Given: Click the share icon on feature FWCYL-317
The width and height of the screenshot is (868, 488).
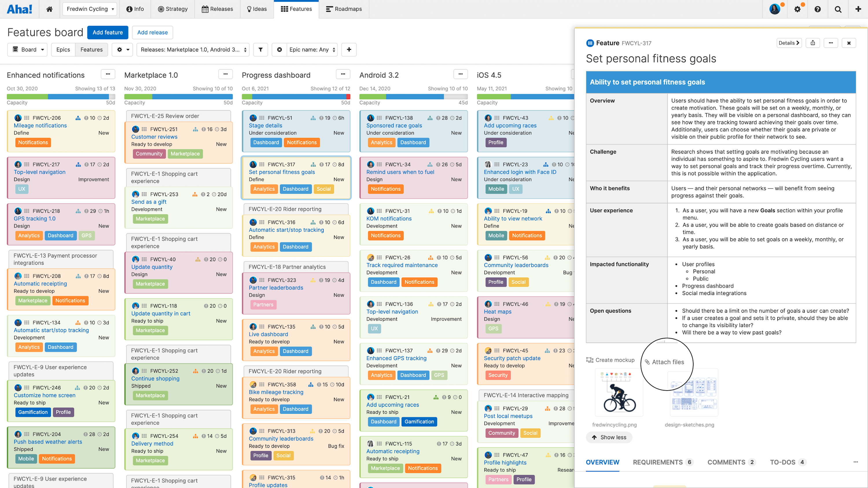Looking at the screenshot, I should pyautogui.click(x=812, y=42).
